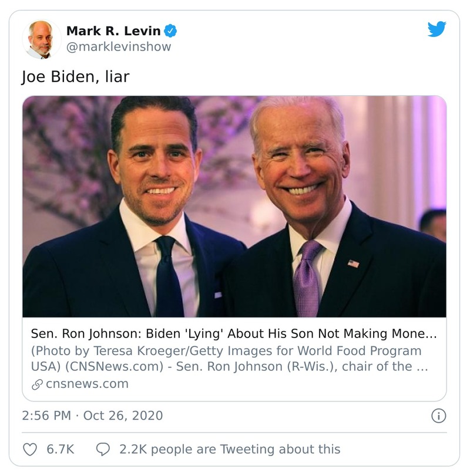Open the tweet author's profile avatar
Image resolution: width=470 pixels, height=476 pixels.
41,39
